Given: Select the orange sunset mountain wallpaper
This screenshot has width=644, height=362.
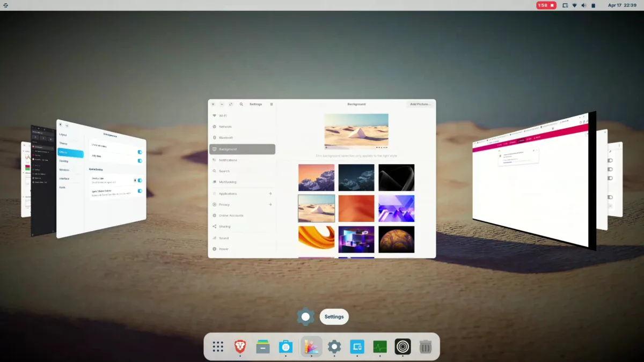Looking at the screenshot, I should click(x=317, y=178).
